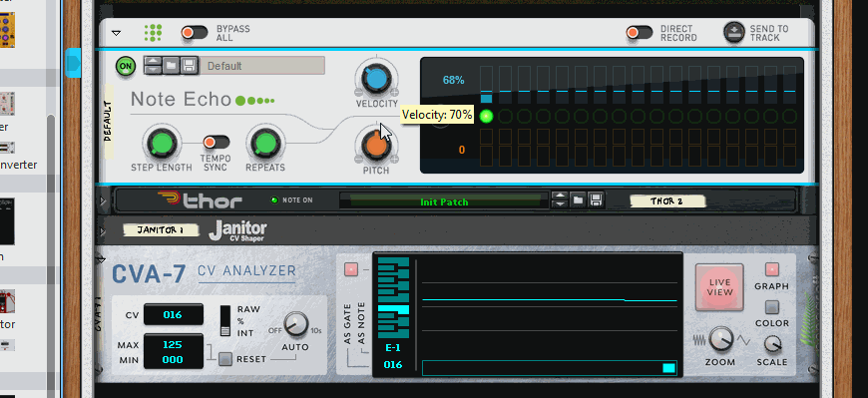
Task: Click the Auto reset time knob
Action: click(295, 324)
